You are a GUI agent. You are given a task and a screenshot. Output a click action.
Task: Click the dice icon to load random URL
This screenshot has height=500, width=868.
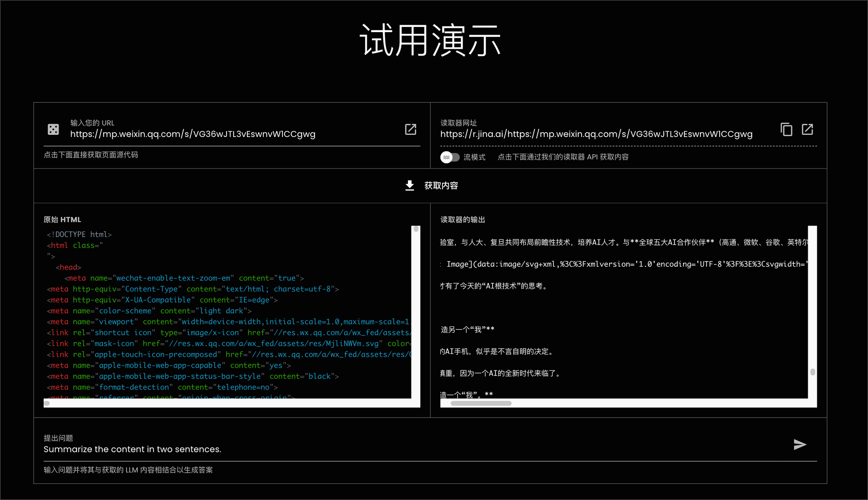(x=53, y=129)
